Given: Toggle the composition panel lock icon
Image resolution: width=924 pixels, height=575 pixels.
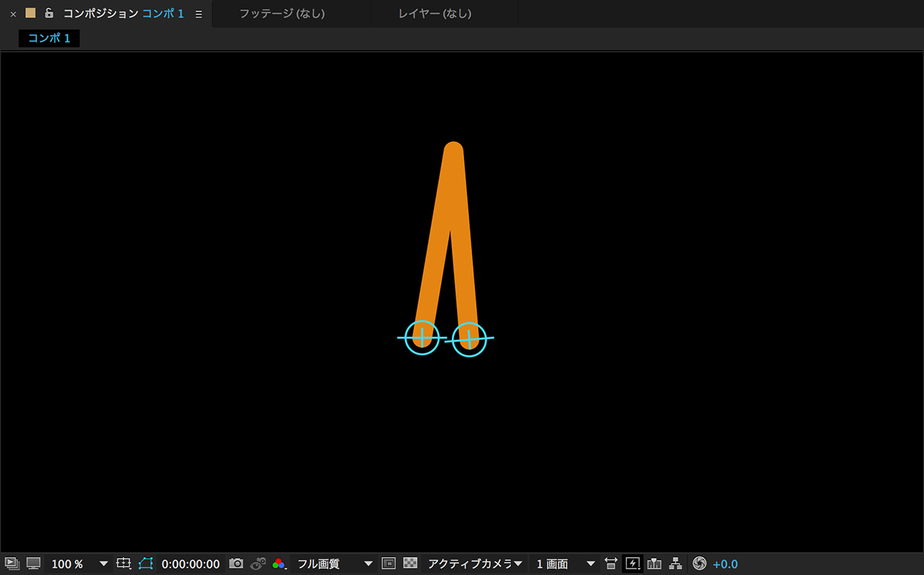Looking at the screenshot, I should pyautogui.click(x=49, y=13).
